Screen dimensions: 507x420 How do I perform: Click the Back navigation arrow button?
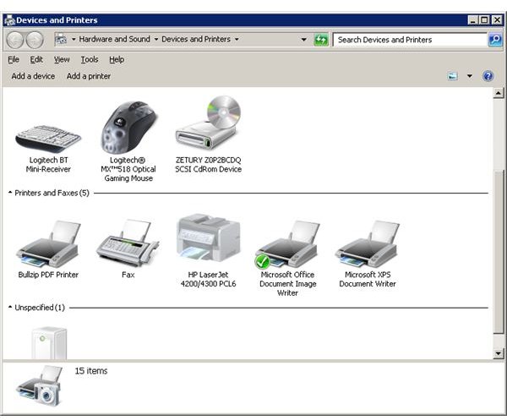pyautogui.click(x=15, y=40)
